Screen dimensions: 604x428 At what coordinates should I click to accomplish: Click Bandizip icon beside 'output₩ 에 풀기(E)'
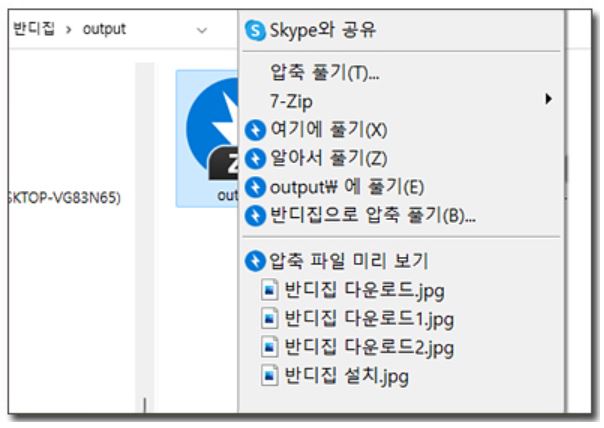click(255, 188)
